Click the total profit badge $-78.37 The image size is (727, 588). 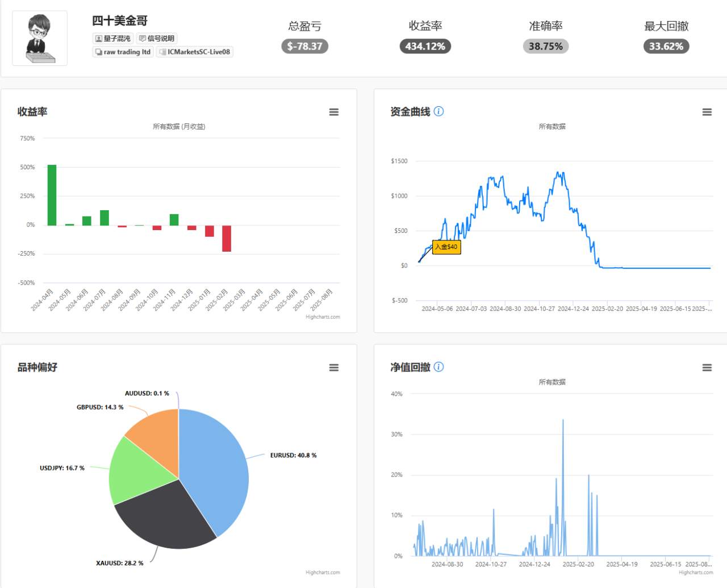pos(304,46)
